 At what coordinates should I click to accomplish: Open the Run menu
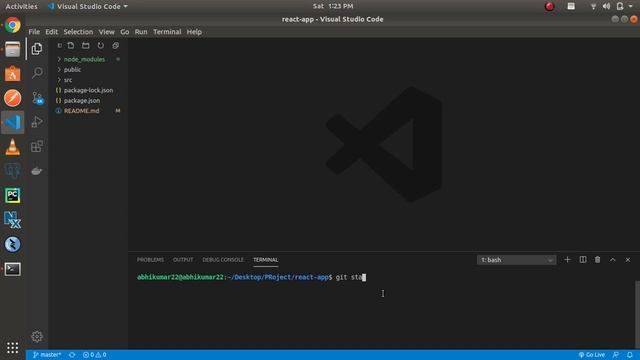click(141, 32)
